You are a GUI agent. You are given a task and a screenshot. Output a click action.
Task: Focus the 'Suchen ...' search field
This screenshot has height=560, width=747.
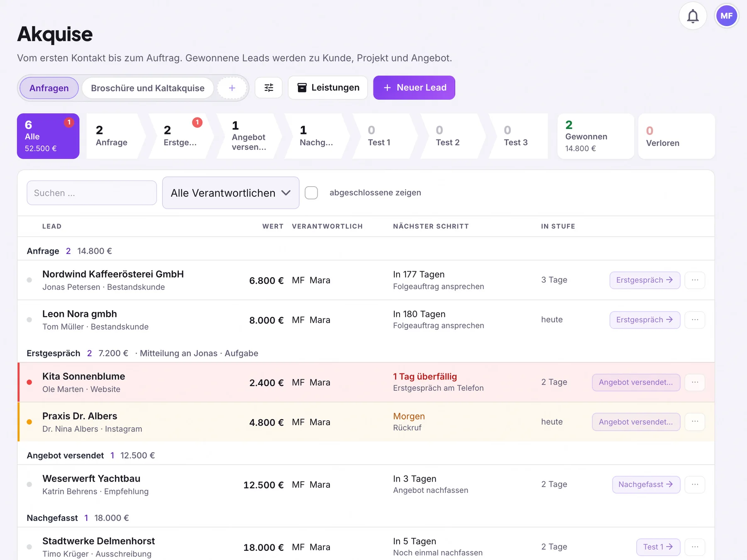tap(92, 193)
